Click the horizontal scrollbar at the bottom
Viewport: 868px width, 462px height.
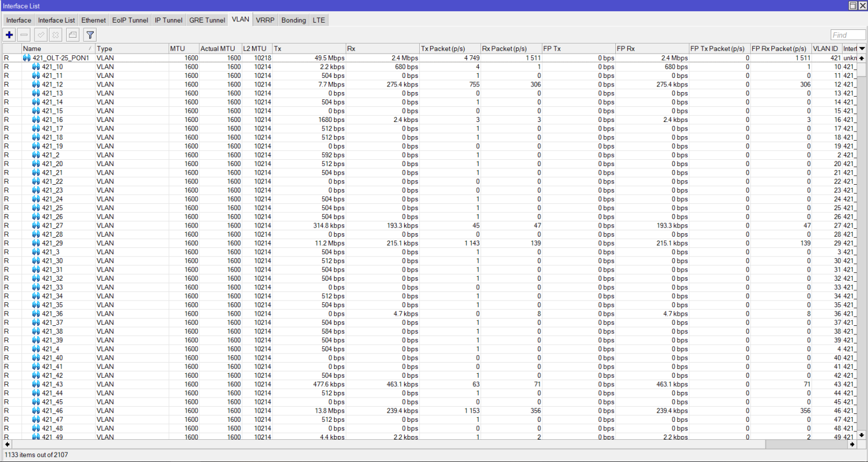pos(396,445)
